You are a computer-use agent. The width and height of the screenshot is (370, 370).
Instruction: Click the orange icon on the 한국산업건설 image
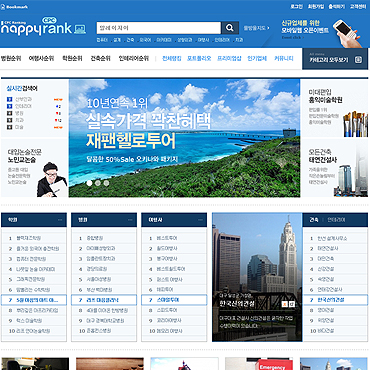click(x=284, y=304)
